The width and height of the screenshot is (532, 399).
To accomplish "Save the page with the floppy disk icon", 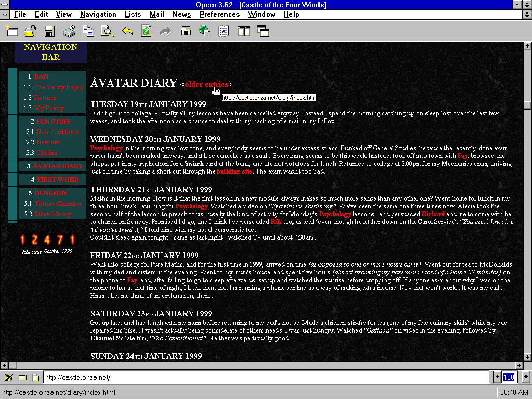I will coord(49,32).
